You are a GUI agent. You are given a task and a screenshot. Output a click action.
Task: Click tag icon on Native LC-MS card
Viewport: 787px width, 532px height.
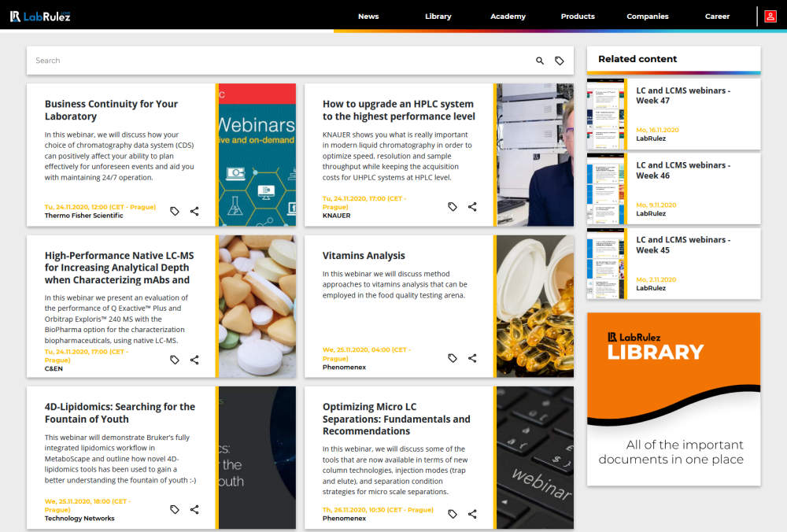coord(175,360)
